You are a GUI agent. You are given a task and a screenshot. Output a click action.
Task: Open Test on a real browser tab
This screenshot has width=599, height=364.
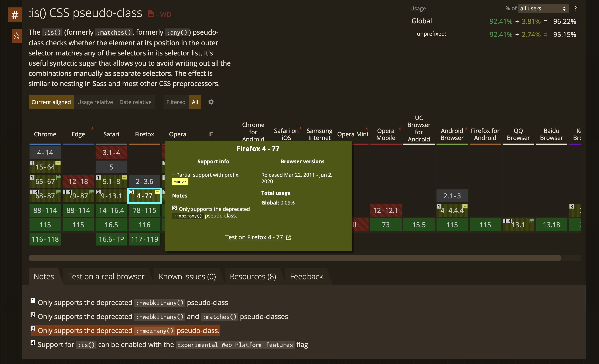click(106, 277)
